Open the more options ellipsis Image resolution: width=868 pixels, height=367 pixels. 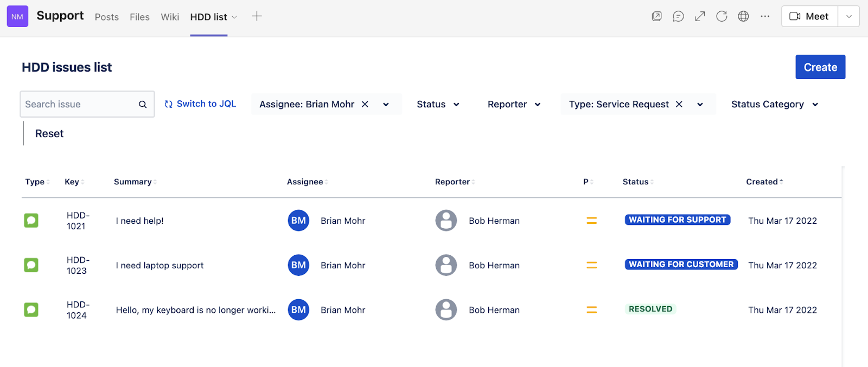point(765,16)
